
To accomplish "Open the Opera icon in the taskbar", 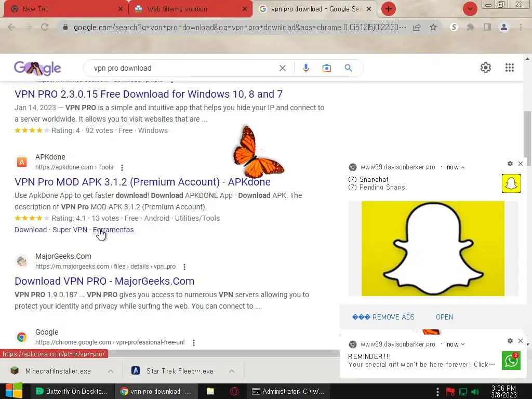I will (x=234, y=392).
